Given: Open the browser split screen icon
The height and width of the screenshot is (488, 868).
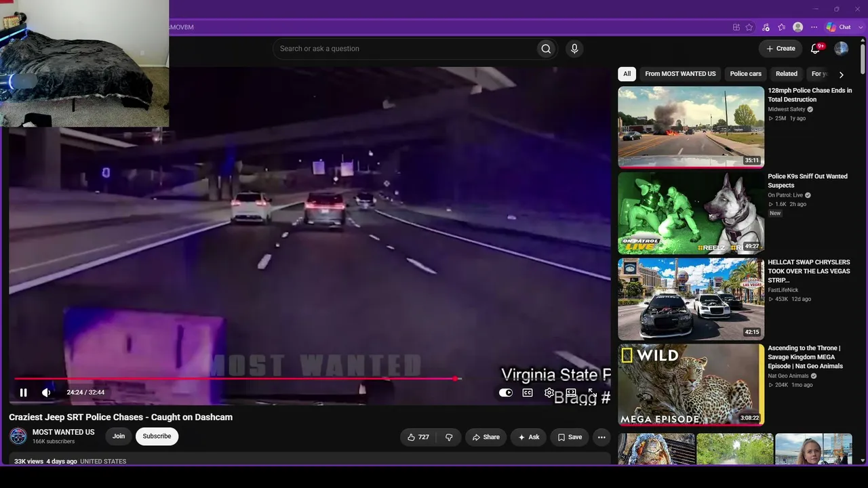Looking at the screenshot, I should tap(736, 27).
